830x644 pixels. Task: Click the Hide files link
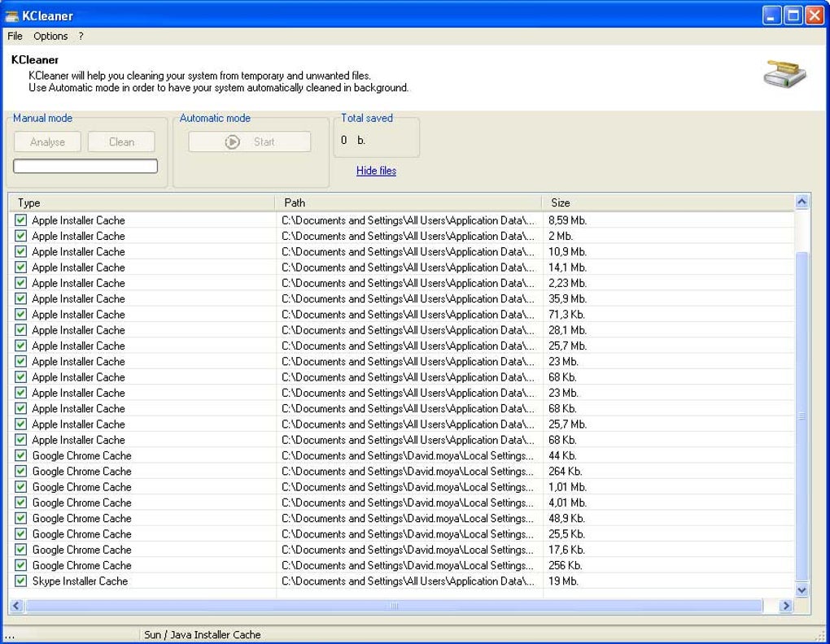coord(375,171)
